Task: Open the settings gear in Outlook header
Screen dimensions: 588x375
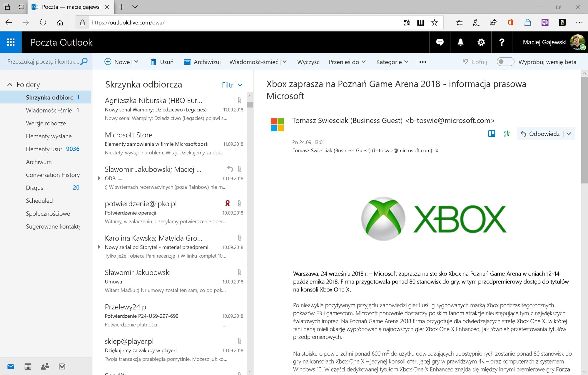Action: pyautogui.click(x=481, y=42)
